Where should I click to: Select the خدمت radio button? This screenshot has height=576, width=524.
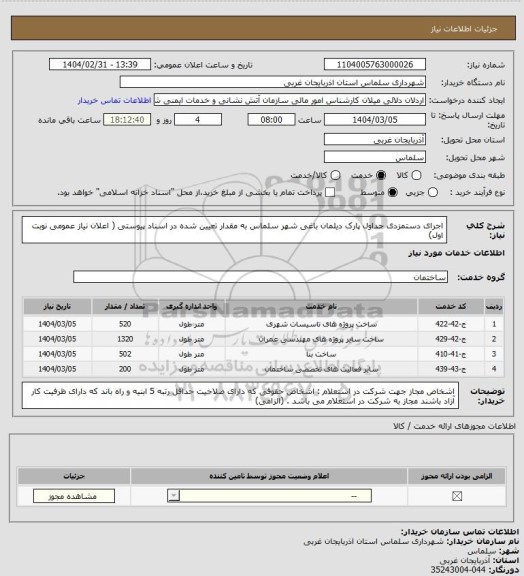click(x=381, y=175)
